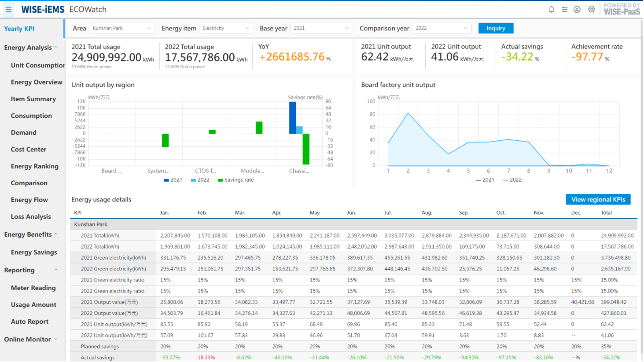Open the hamburger navigation menu

pyautogui.click(x=8, y=9)
